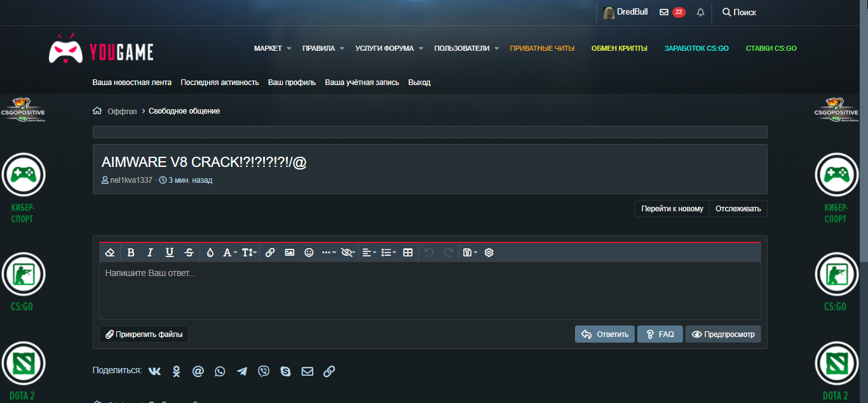Open Последняя активность link
This screenshot has width=868, height=403.
220,83
